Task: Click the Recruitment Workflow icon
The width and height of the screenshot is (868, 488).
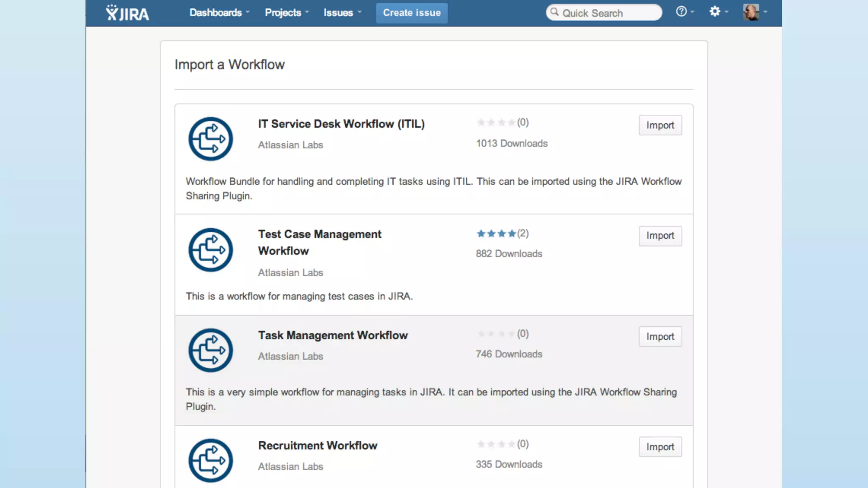Action: pos(211,460)
